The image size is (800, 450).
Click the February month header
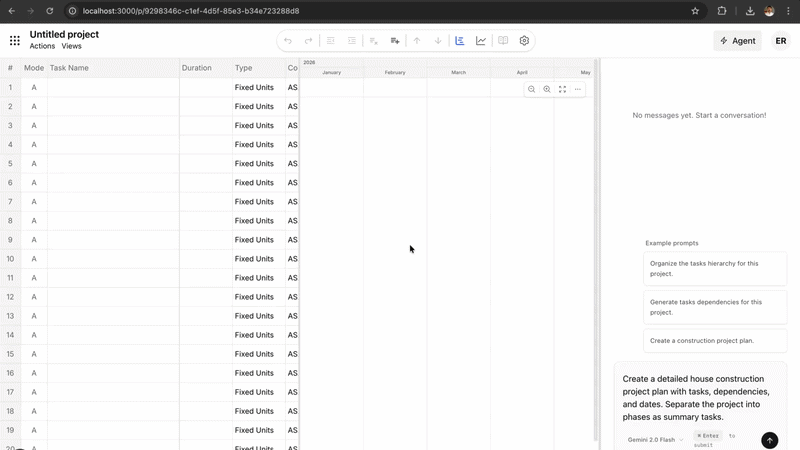pos(395,72)
